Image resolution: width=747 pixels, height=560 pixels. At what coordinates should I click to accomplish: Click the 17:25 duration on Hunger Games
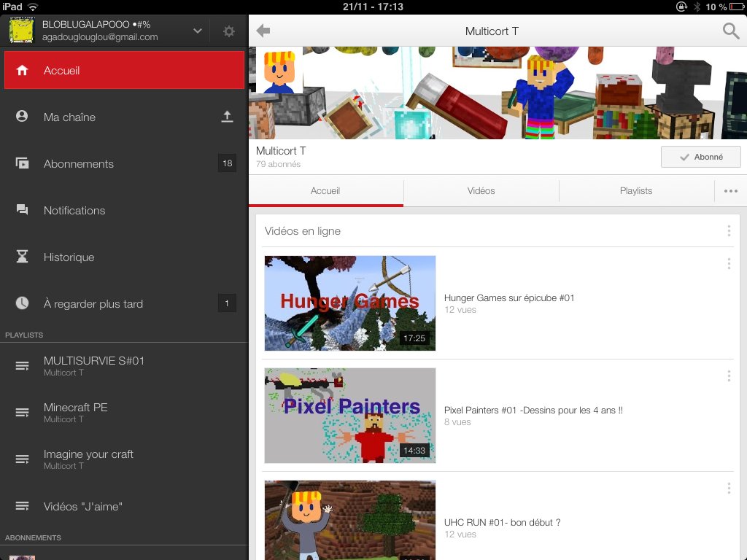(x=414, y=338)
